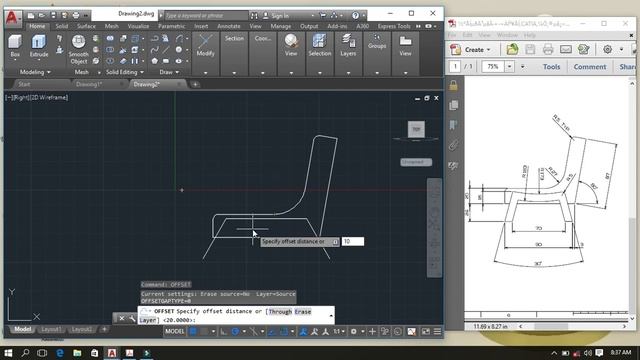
Task: Open the Start file tab
Action: click(24, 84)
